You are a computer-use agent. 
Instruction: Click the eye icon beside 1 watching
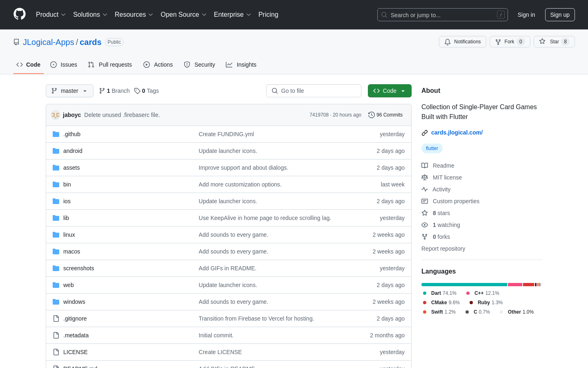click(x=425, y=225)
